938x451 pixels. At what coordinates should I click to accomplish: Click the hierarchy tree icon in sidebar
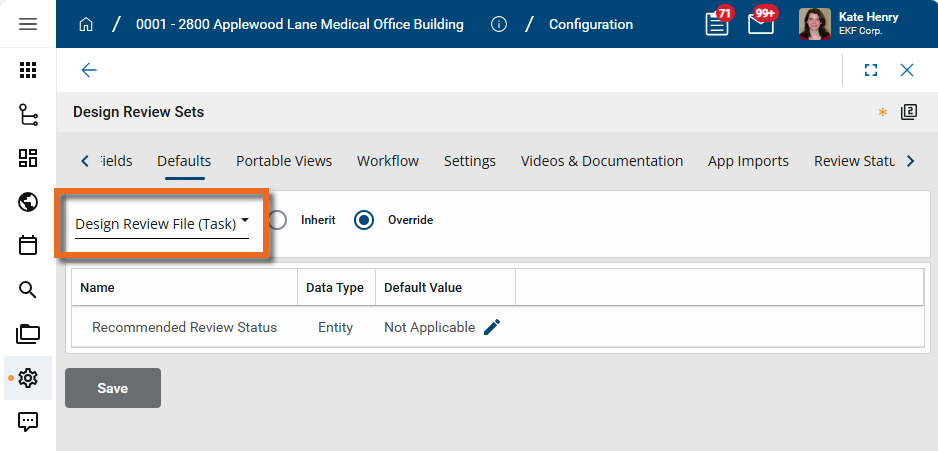[28, 114]
